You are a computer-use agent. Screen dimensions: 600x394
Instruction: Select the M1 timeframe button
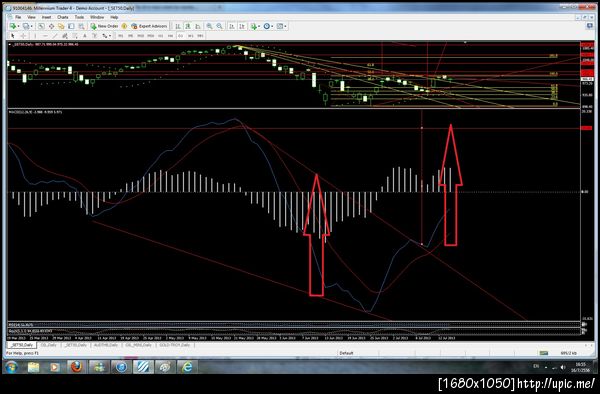tap(121, 36)
